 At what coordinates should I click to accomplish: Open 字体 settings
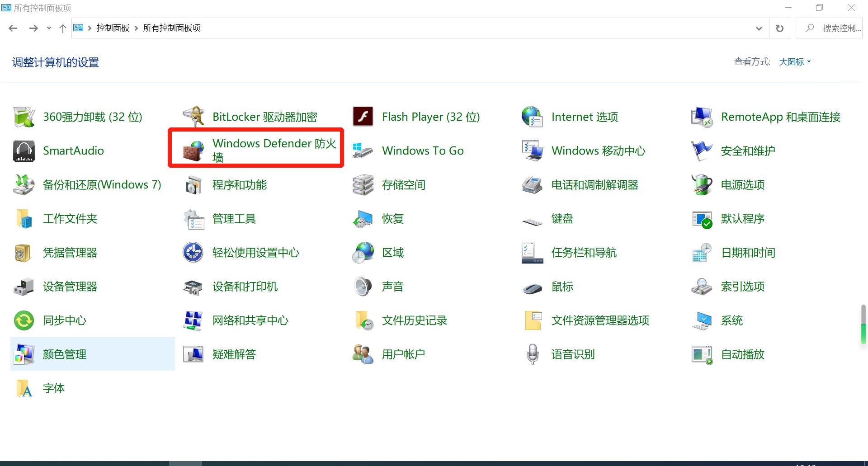point(53,388)
